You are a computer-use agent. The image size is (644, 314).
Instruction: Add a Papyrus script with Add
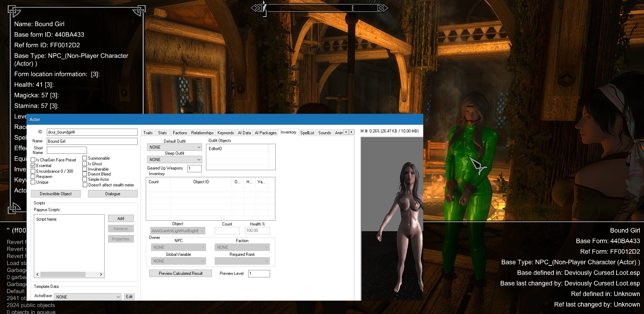point(121,218)
